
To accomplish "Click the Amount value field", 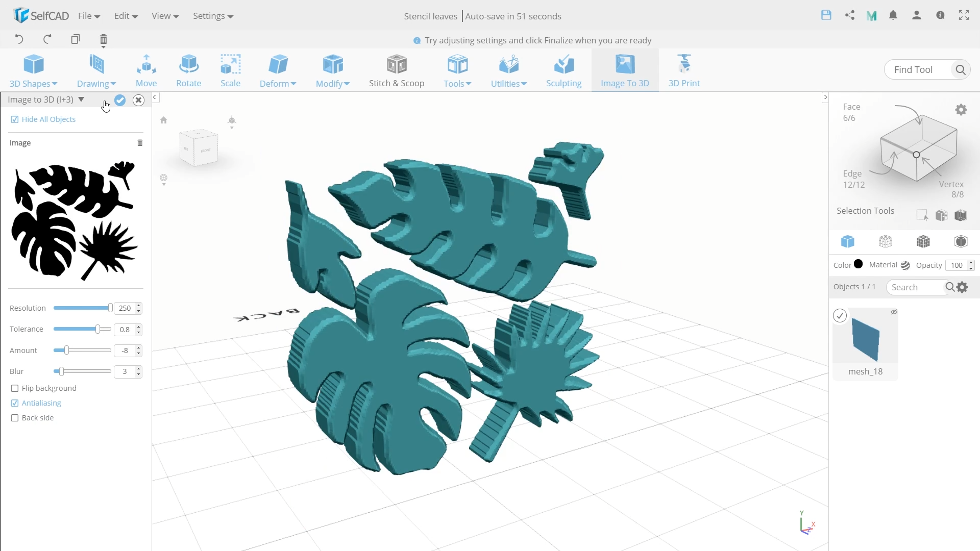I will pos(125,350).
